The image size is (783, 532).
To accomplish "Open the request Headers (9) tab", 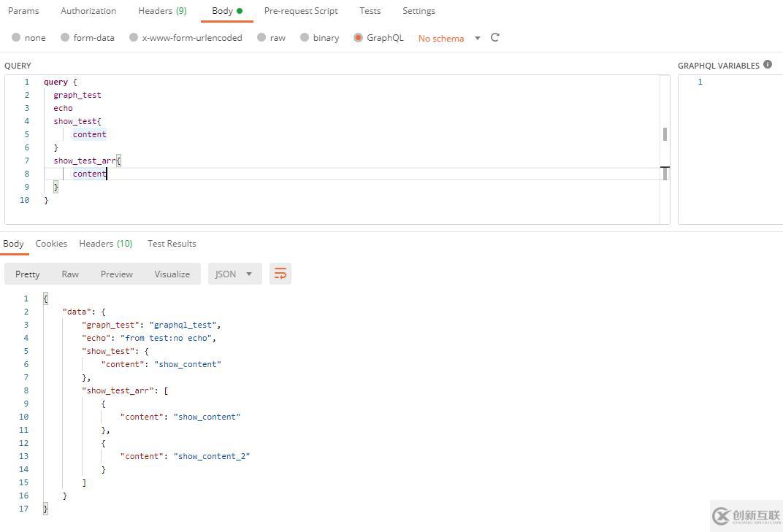I will [162, 10].
